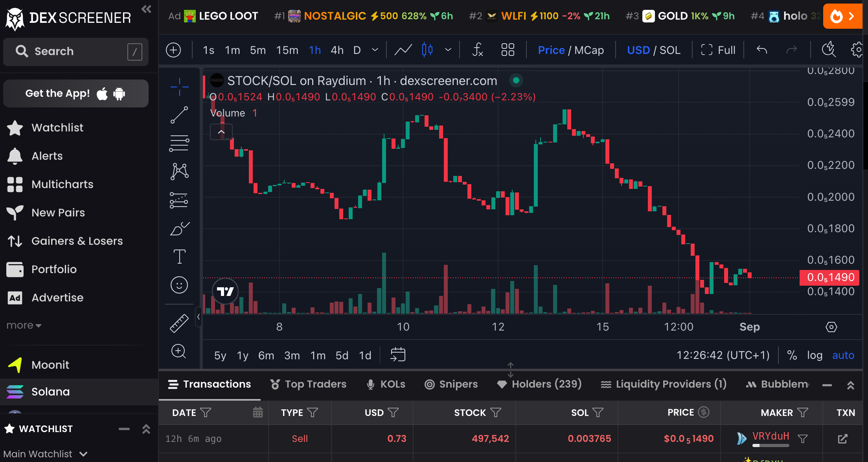Set a chart alert via alarm clock icon
The image size is (868, 462).
click(829, 50)
